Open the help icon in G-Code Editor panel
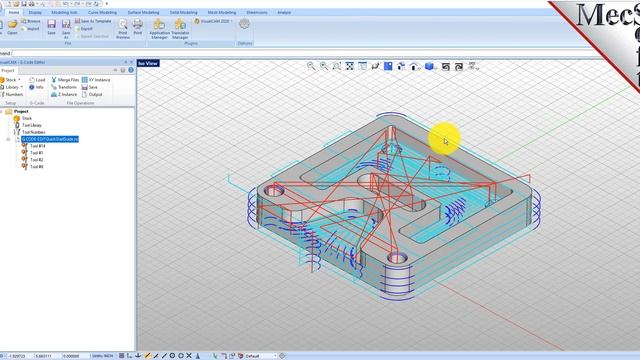Image resolution: width=640 pixels, height=360 pixels. coord(131,70)
